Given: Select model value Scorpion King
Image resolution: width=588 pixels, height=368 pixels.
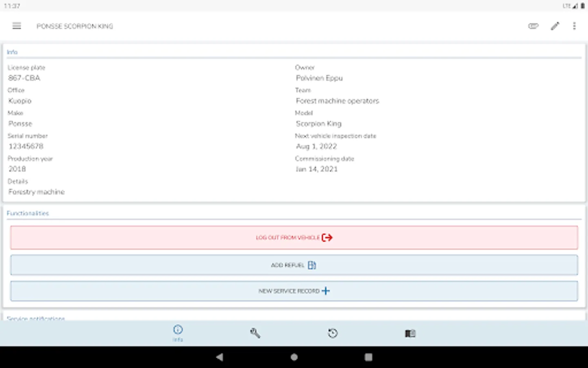Looking at the screenshot, I should tap(318, 123).
